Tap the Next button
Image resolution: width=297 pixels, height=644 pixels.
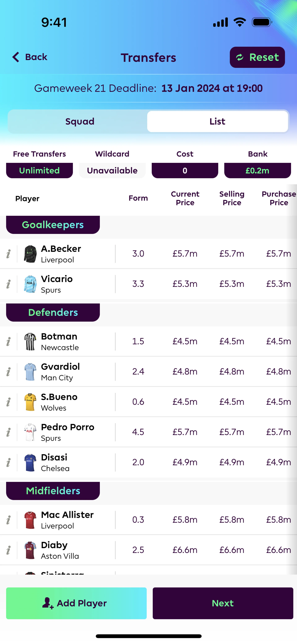click(223, 603)
